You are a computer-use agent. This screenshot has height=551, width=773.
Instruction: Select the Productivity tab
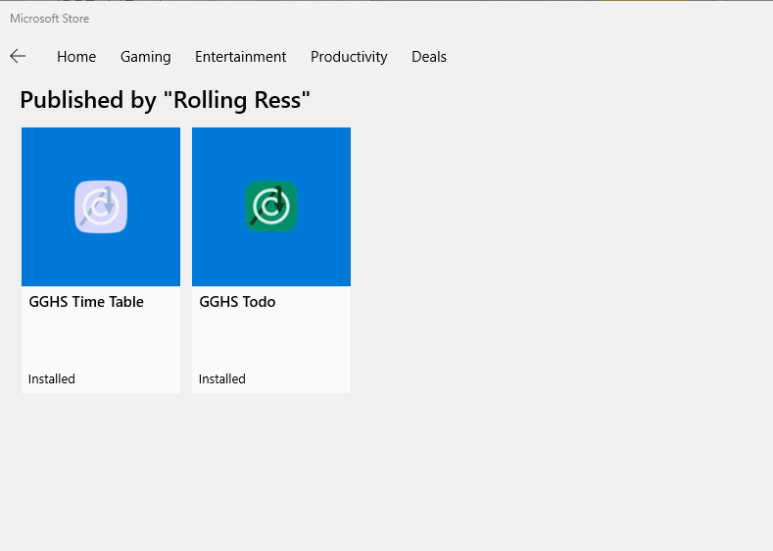point(349,57)
